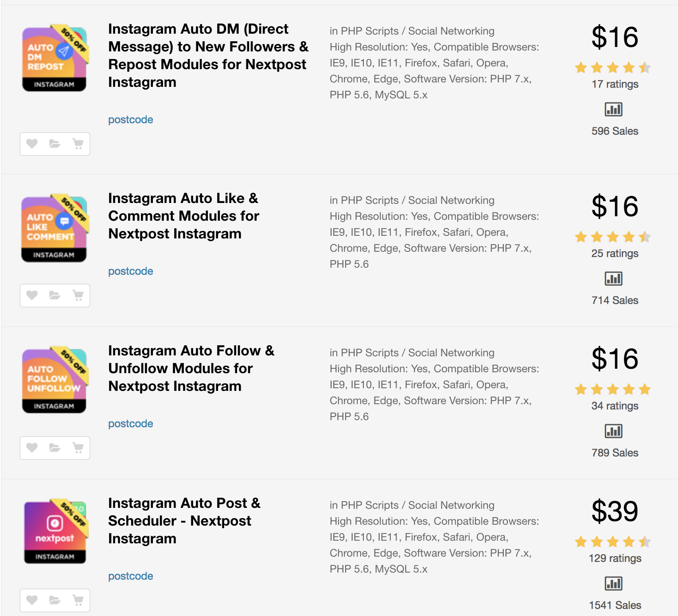Open Instagram Auto Follow & Unfollow Modules title
Screen dimensions: 678x616
[191, 368]
